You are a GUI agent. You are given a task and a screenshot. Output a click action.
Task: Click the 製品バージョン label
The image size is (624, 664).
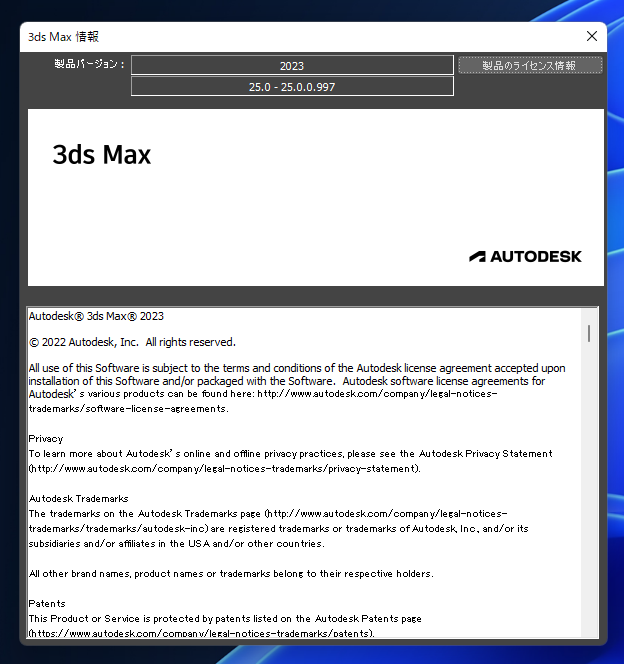[x=89, y=64]
